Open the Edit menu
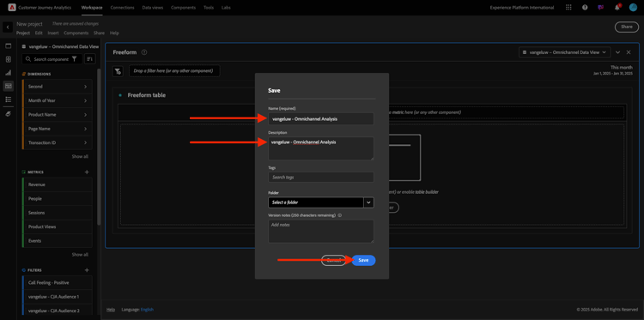This screenshot has width=644, height=320. (39, 33)
